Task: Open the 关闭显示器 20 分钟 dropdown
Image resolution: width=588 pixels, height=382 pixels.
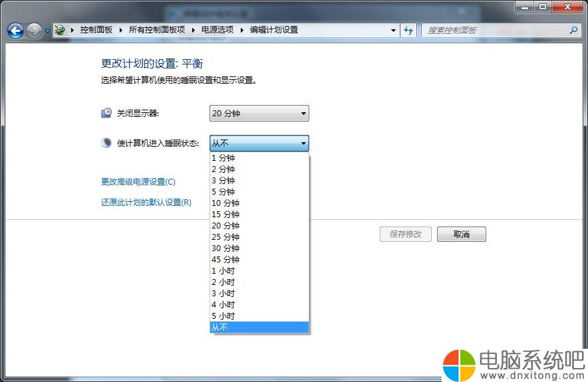Action: click(259, 114)
